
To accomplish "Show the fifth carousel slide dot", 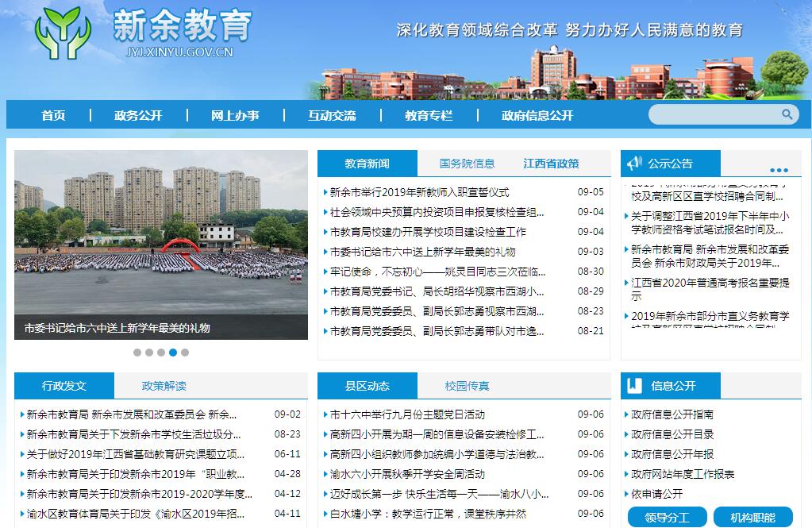I will click(185, 353).
